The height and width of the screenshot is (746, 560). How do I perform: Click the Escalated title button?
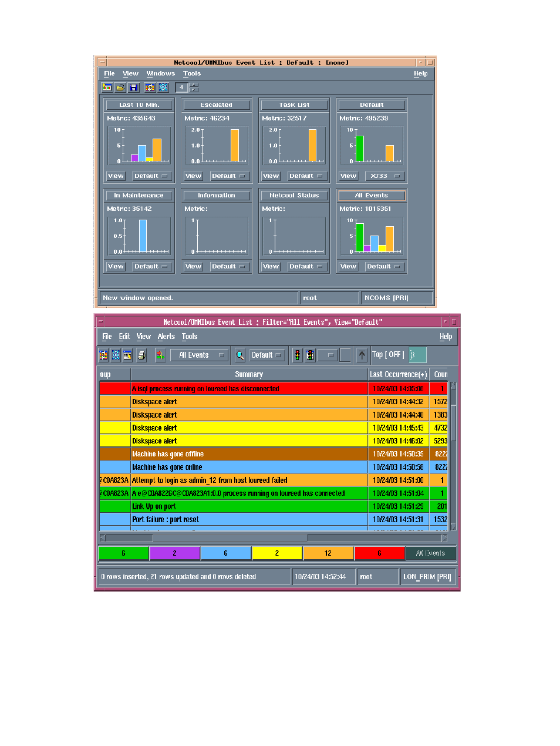point(217,105)
